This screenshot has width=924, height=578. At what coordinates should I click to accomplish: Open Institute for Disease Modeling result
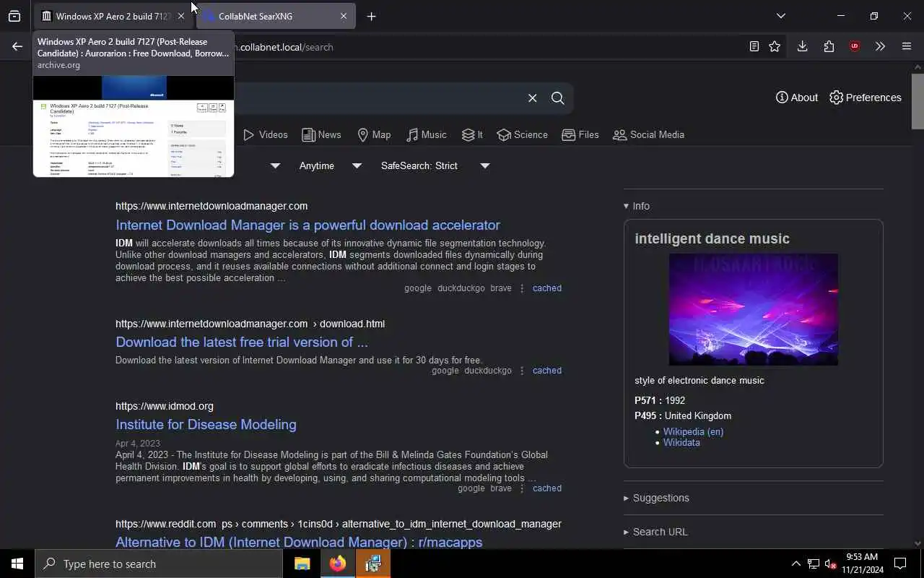coord(206,424)
